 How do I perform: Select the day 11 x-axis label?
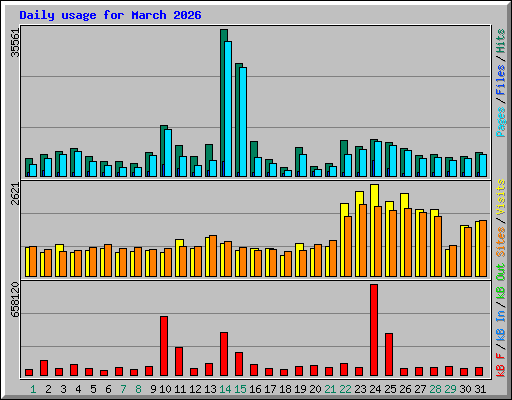pyautogui.click(x=180, y=389)
